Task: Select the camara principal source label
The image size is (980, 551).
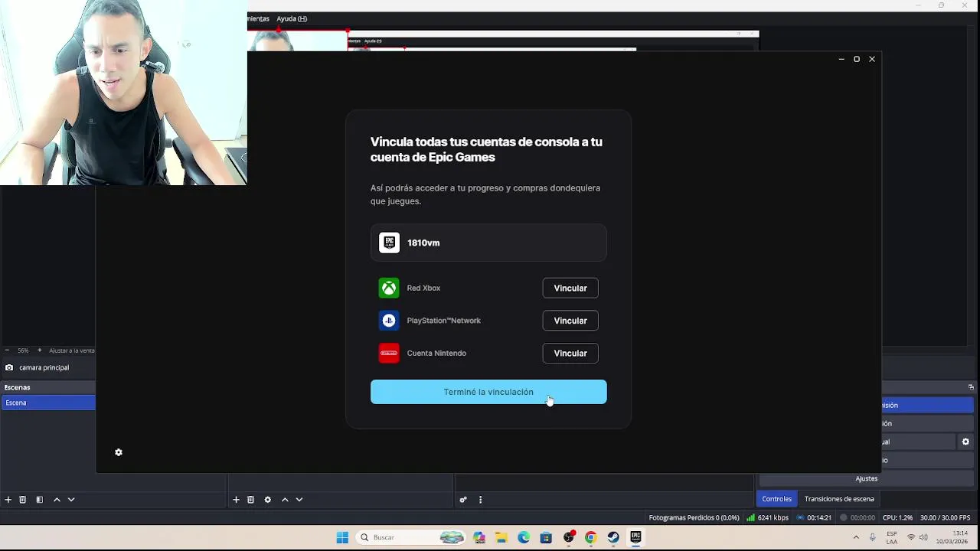Action: coord(44,367)
